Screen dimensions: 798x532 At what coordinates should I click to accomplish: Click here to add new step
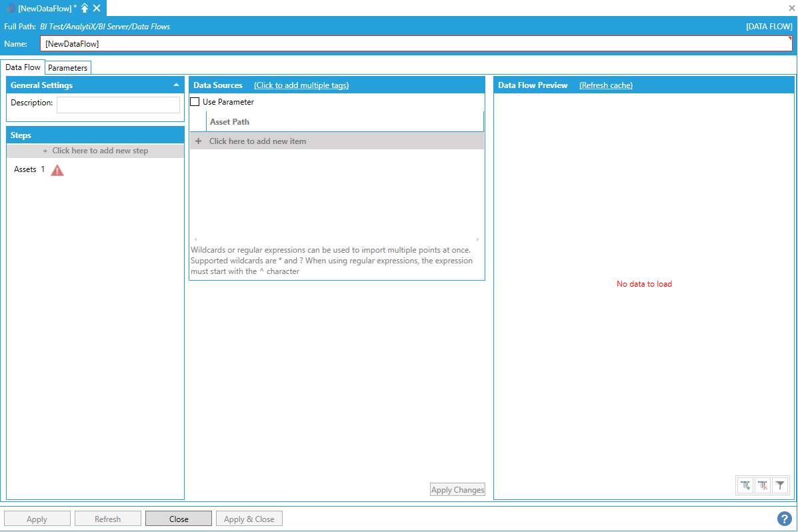95,151
